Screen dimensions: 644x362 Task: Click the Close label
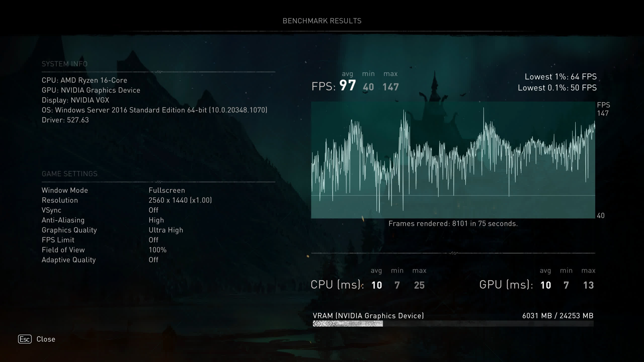click(46, 339)
